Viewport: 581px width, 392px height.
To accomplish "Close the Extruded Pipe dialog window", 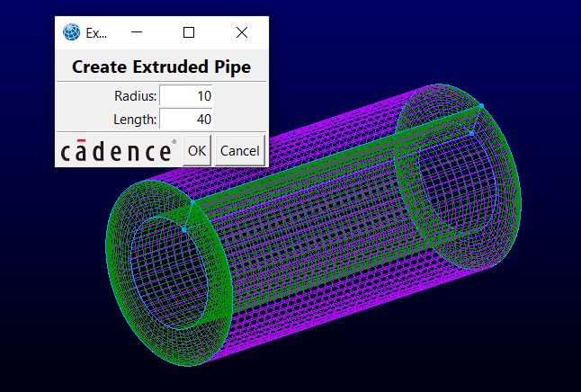I will (x=242, y=32).
